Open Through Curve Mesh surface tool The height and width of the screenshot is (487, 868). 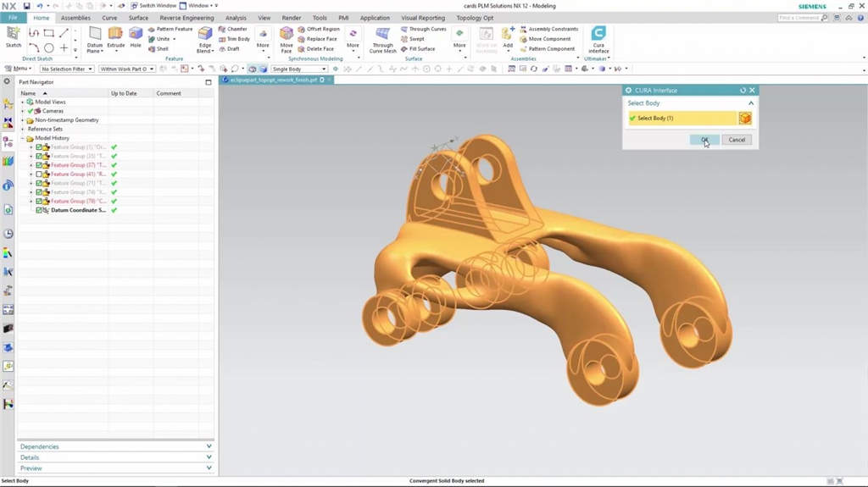coord(382,37)
